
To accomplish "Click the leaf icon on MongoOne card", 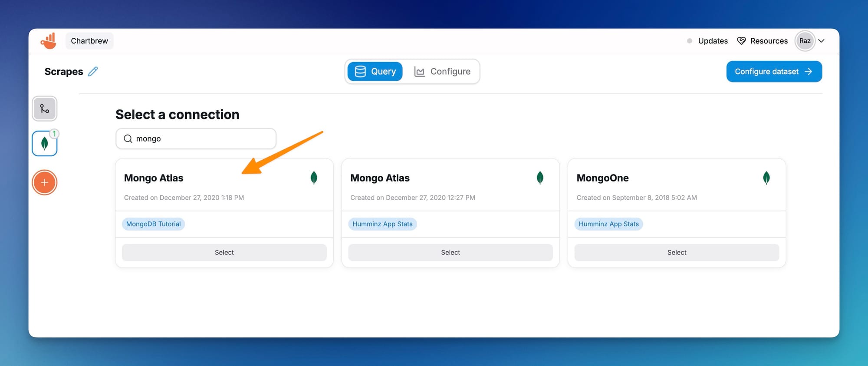I will click(766, 178).
